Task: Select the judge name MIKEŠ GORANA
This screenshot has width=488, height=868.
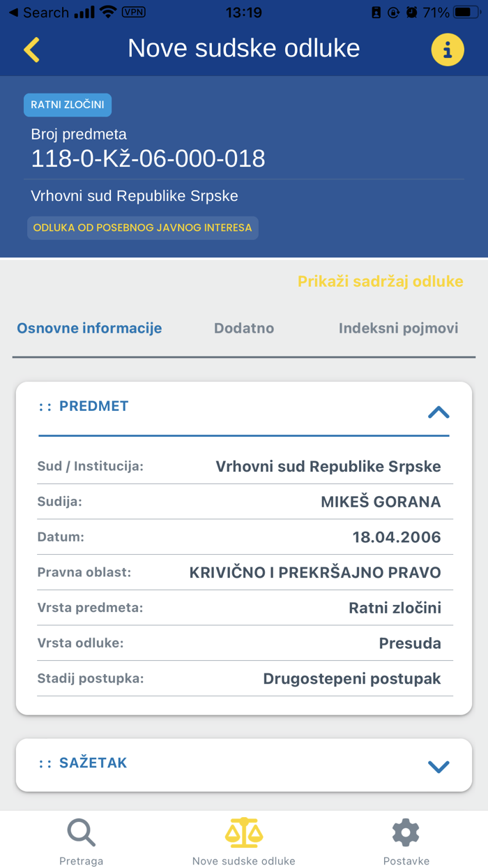Action: (x=381, y=501)
